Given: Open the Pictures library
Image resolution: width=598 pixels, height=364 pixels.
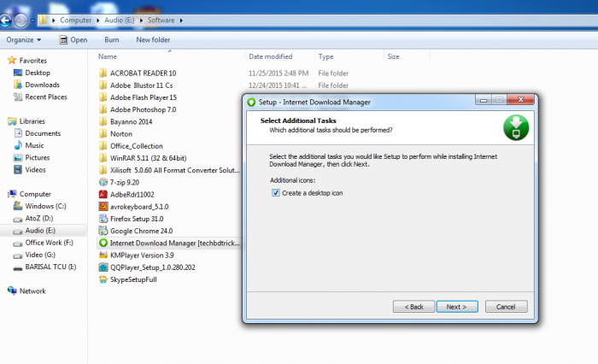Looking at the screenshot, I should tap(38, 157).
